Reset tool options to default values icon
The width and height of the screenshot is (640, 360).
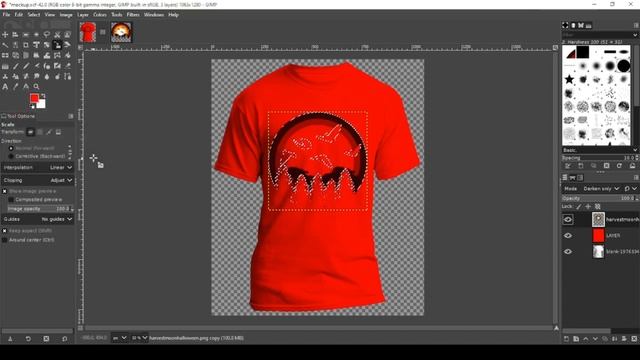(65, 339)
